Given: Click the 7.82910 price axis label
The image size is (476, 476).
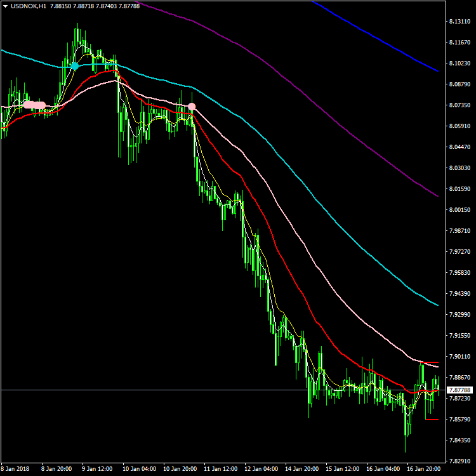Looking at the screenshot, I should [459, 461].
